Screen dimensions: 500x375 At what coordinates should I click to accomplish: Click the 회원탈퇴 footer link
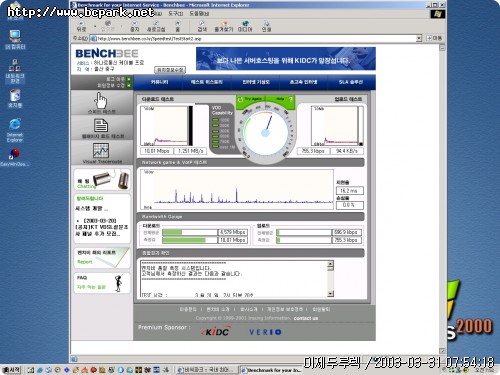point(321,309)
